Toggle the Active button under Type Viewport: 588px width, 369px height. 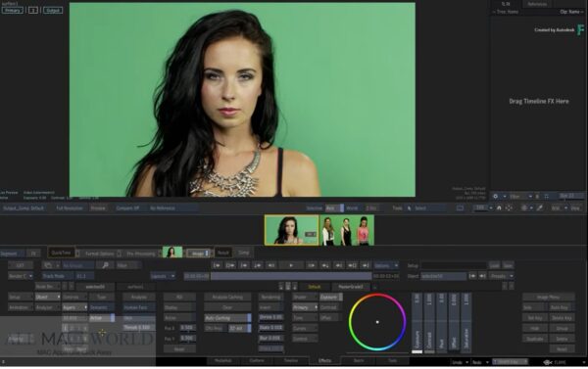[102, 318]
